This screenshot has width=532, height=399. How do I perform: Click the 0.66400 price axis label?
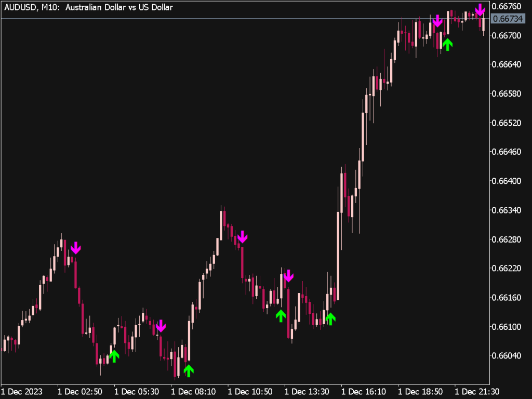tap(507, 181)
